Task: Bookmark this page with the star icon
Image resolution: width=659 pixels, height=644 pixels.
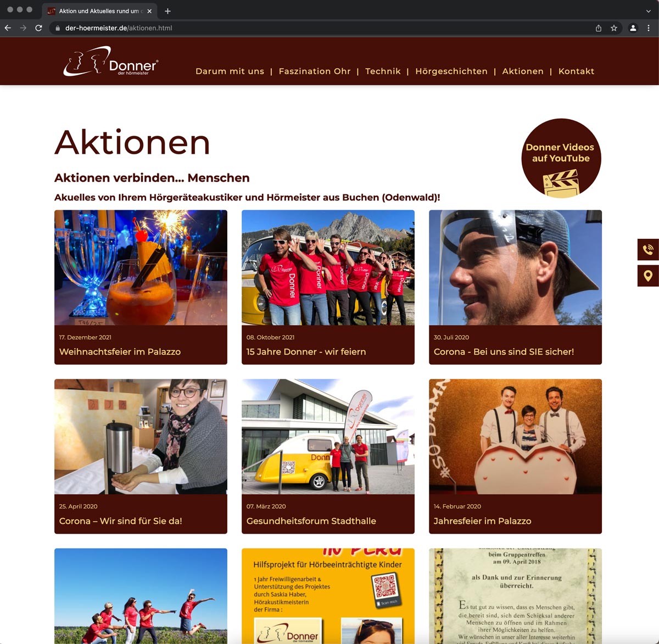Action: click(614, 28)
